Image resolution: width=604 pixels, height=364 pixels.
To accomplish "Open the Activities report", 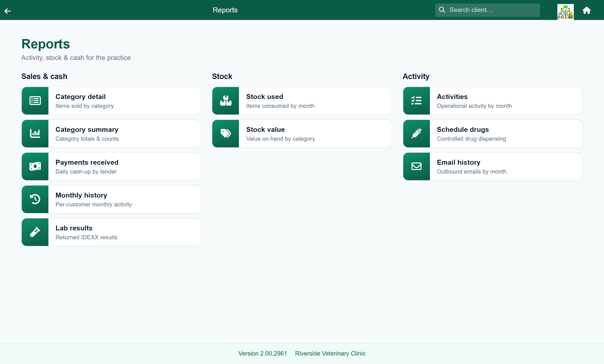I will (493, 101).
